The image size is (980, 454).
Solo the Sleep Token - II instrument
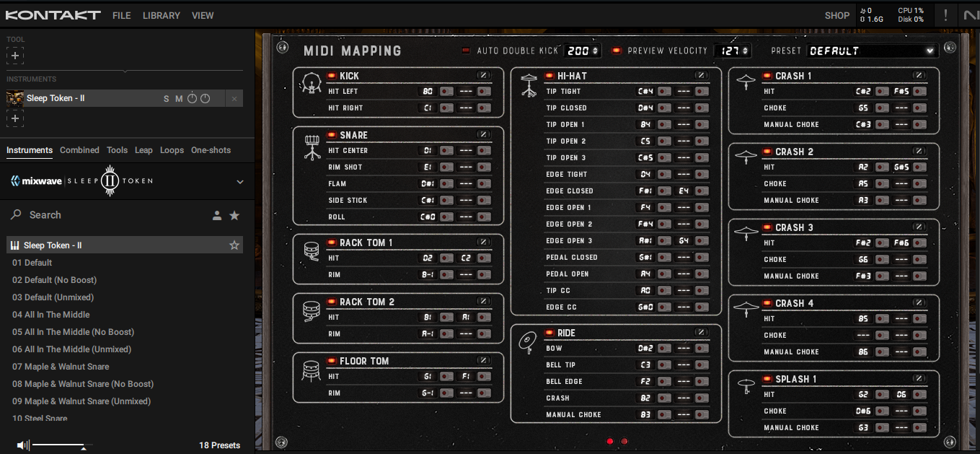click(167, 98)
